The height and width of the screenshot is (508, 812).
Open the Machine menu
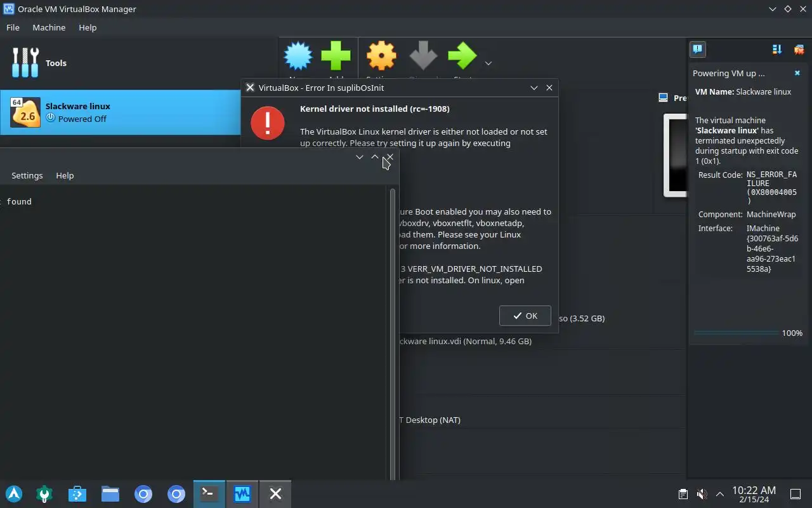click(x=49, y=27)
